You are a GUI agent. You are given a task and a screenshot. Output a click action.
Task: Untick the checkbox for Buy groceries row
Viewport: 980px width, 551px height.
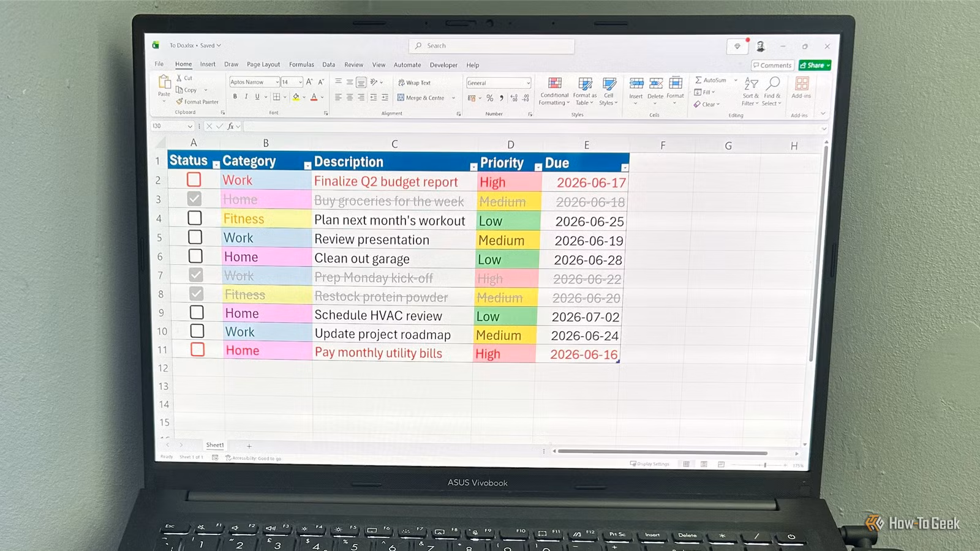194,198
